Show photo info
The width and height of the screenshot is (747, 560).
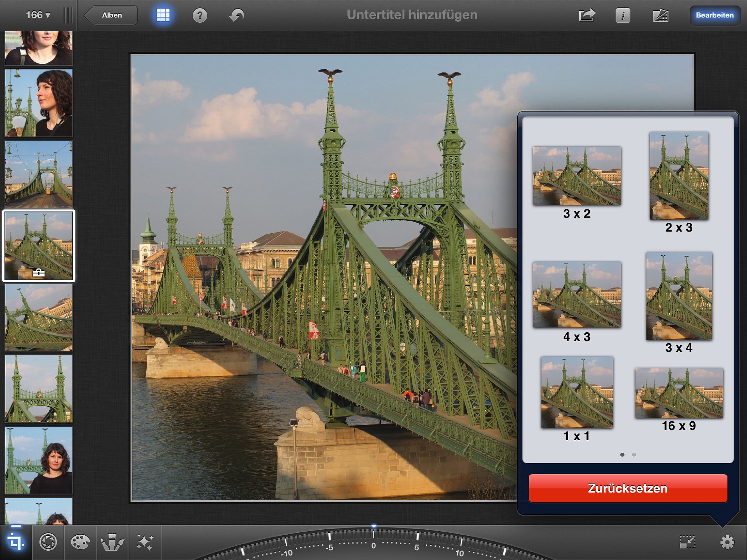click(x=623, y=15)
